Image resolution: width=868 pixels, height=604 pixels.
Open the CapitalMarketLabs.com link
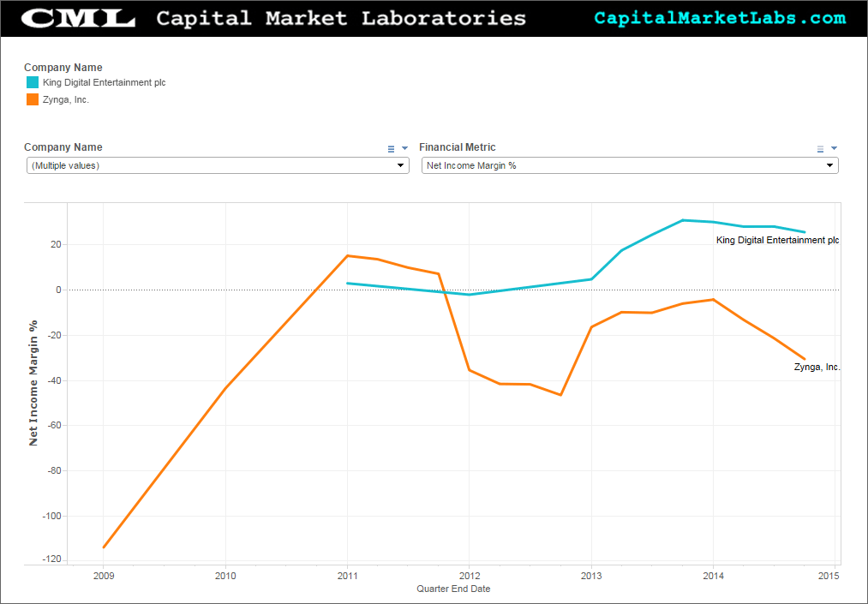(x=720, y=18)
